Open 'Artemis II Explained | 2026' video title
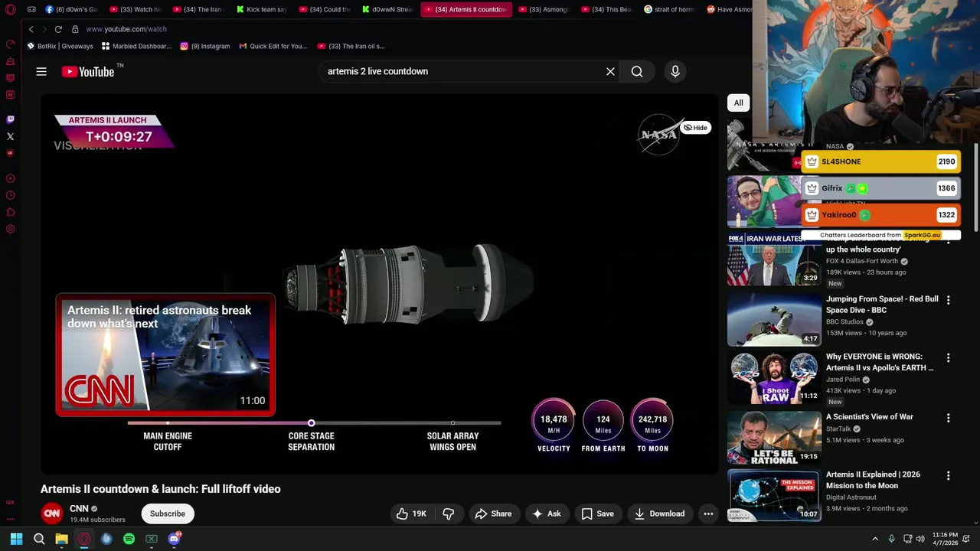 [872, 480]
